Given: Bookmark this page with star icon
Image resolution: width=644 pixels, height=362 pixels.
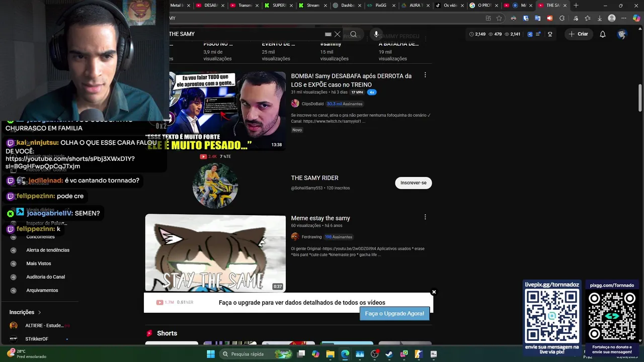Looking at the screenshot, I should pyautogui.click(x=499, y=18).
